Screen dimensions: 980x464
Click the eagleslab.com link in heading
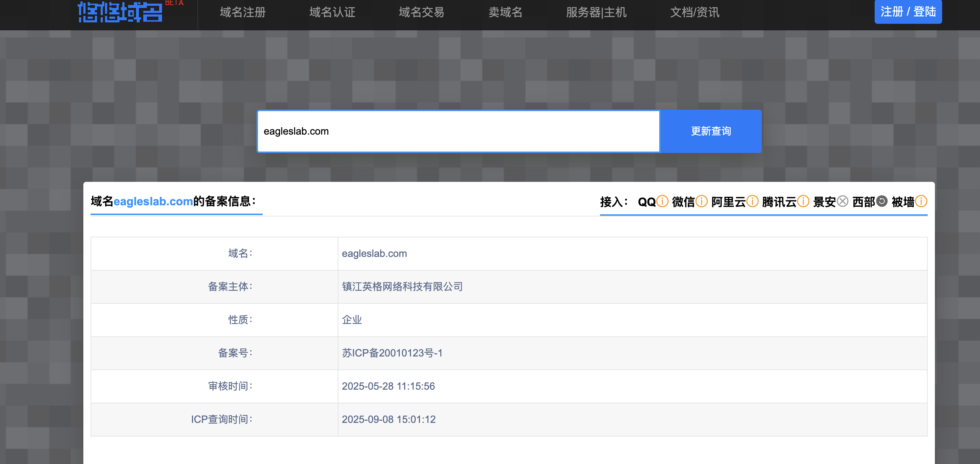click(x=153, y=201)
